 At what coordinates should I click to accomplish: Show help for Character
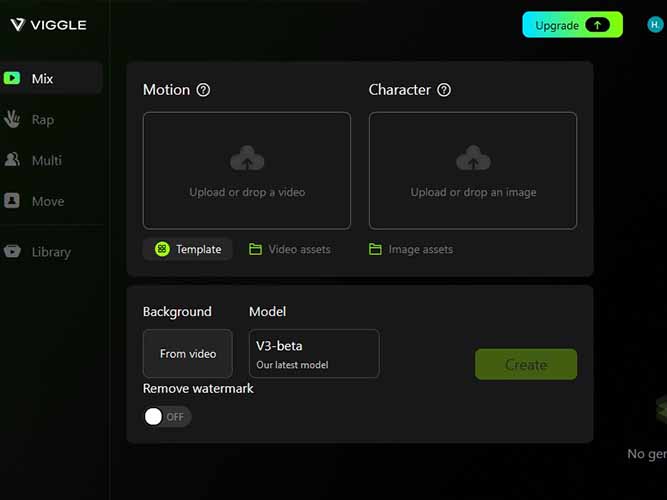pyautogui.click(x=444, y=90)
